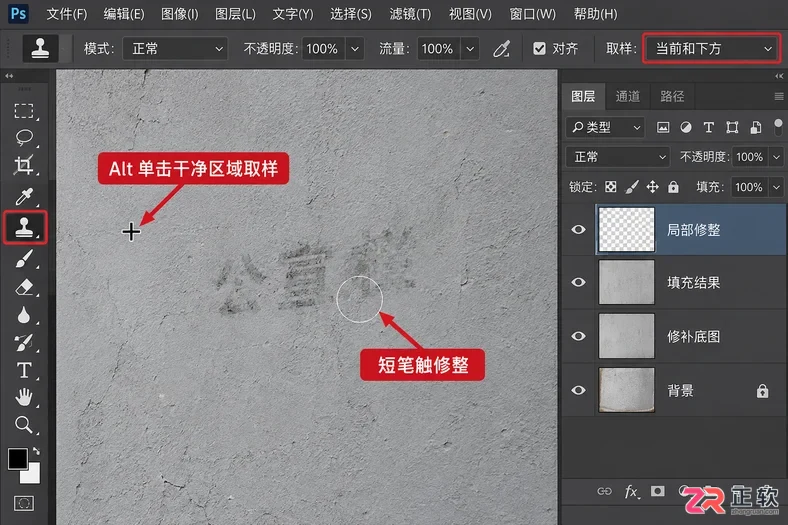Switch to the 路径 tab
Image resolution: width=788 pixels, height=525 pixels.
click(x=672, y=96)
